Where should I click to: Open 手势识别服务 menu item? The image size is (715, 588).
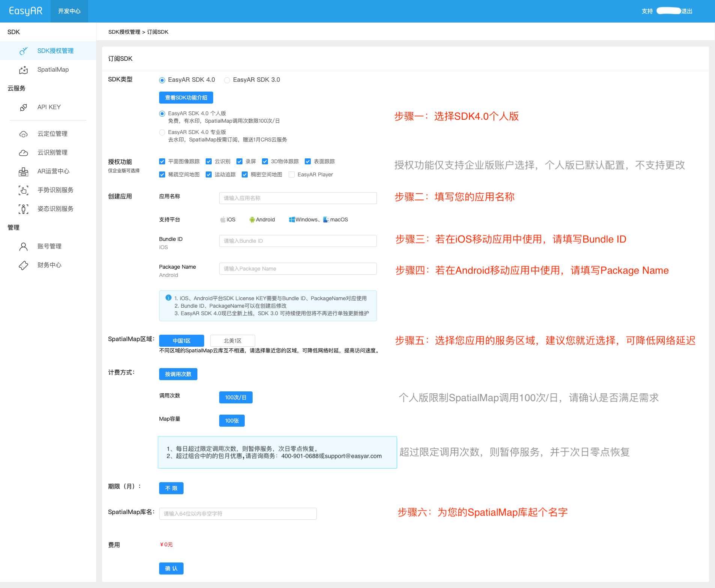click(48, 190)
